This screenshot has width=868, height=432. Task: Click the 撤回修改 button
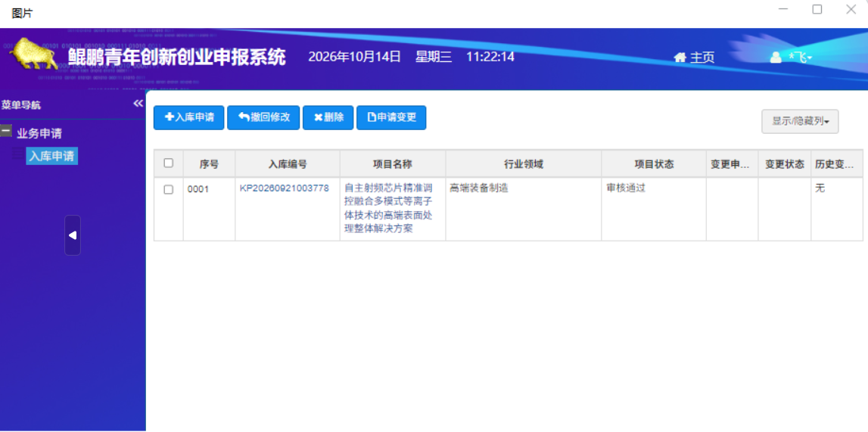tap(263, 117)
